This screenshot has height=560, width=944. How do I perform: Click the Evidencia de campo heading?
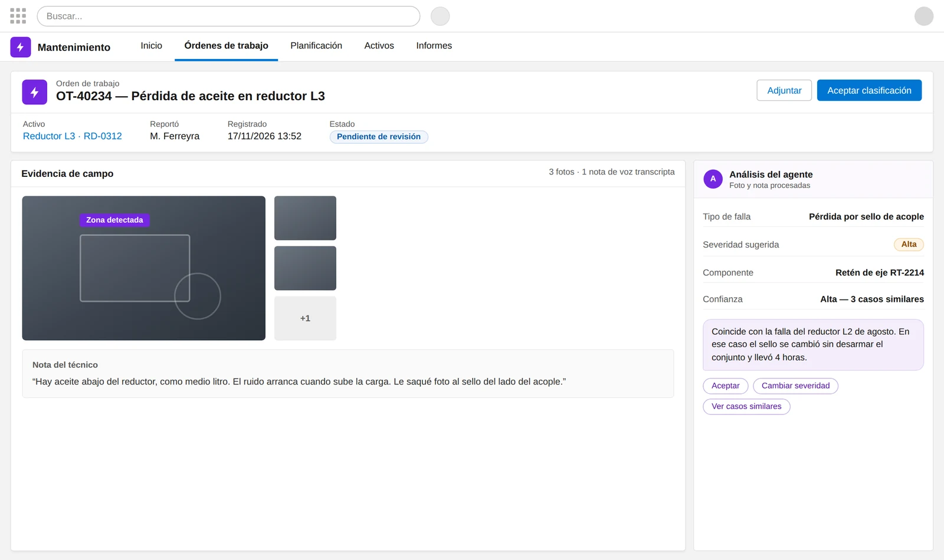[67, 174]
